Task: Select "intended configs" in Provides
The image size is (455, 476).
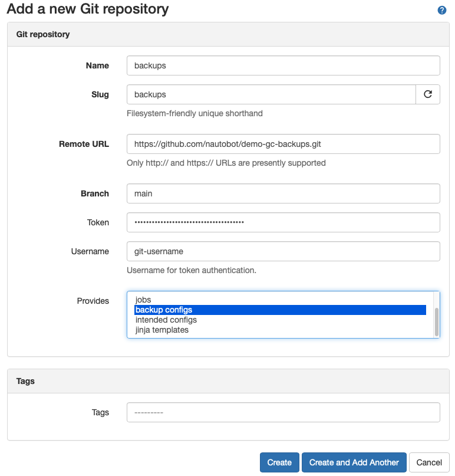Action: pyautogui.click(x=177, y=319)
